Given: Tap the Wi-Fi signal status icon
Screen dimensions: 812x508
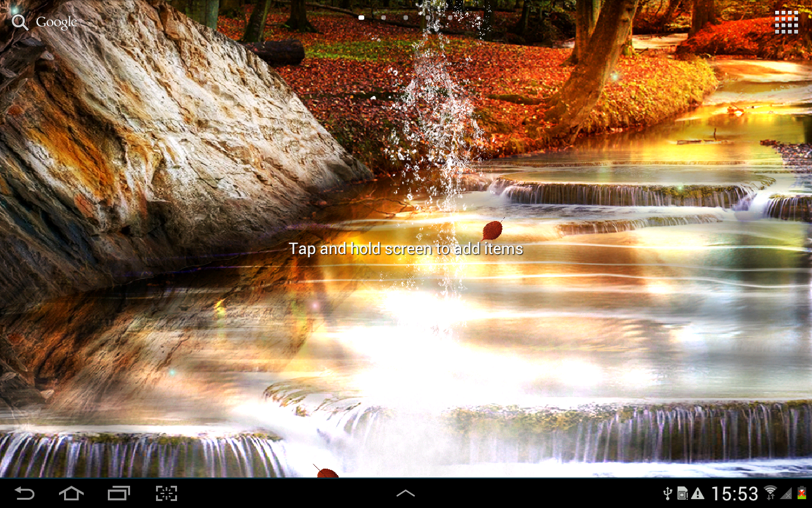Looking at the screenshot, I should (771, 493).
